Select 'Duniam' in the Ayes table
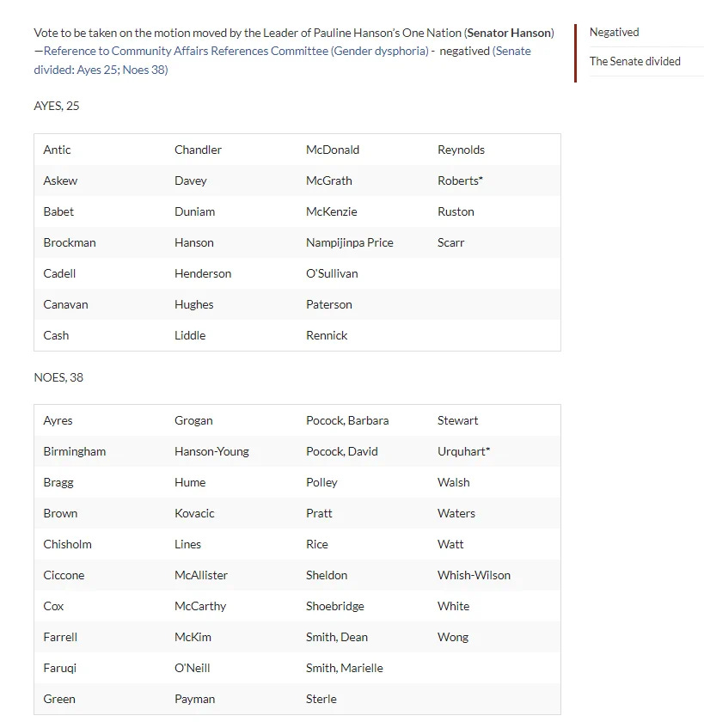 195,211
